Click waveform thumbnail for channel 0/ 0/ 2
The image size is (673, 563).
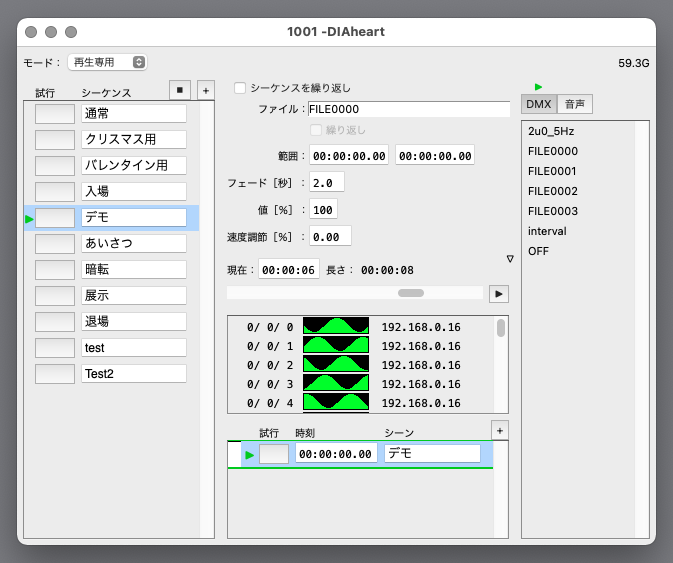[x=336, y=363]
